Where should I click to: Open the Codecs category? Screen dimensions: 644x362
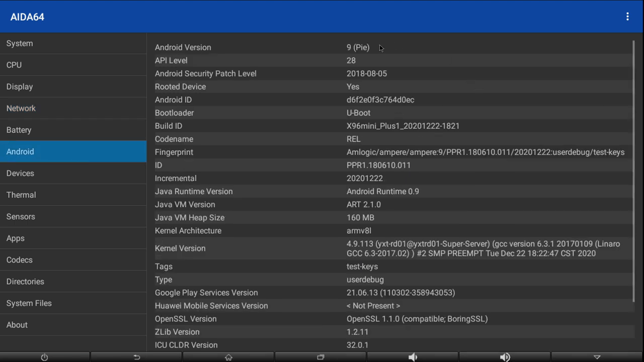[73, 259]
